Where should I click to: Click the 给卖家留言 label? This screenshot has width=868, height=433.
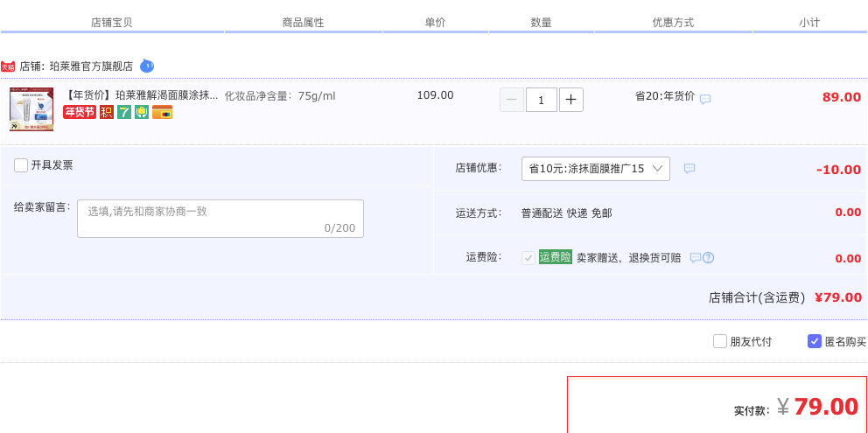43,207
